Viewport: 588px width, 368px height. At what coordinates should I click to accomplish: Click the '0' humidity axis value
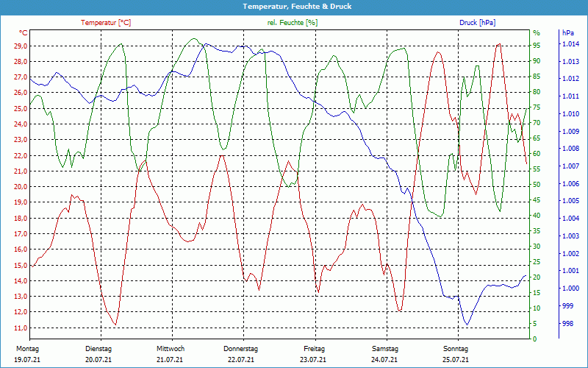point(535,339)
